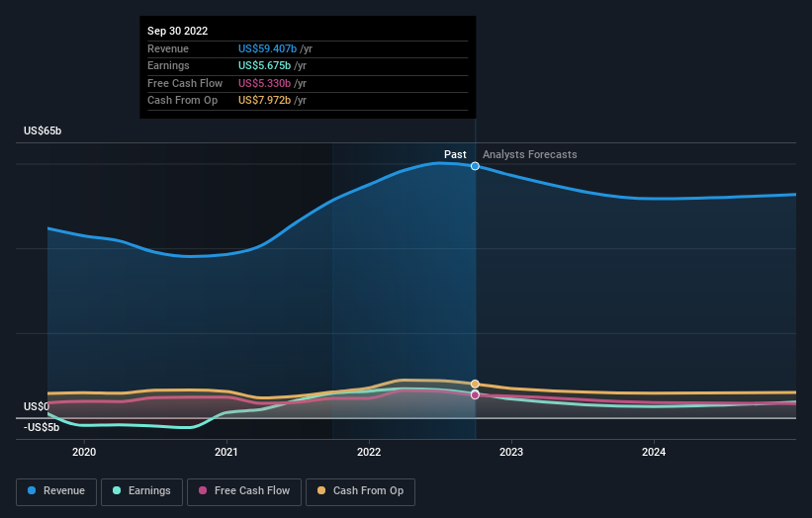Click the 2020 x-axis label

pos(84,452)
